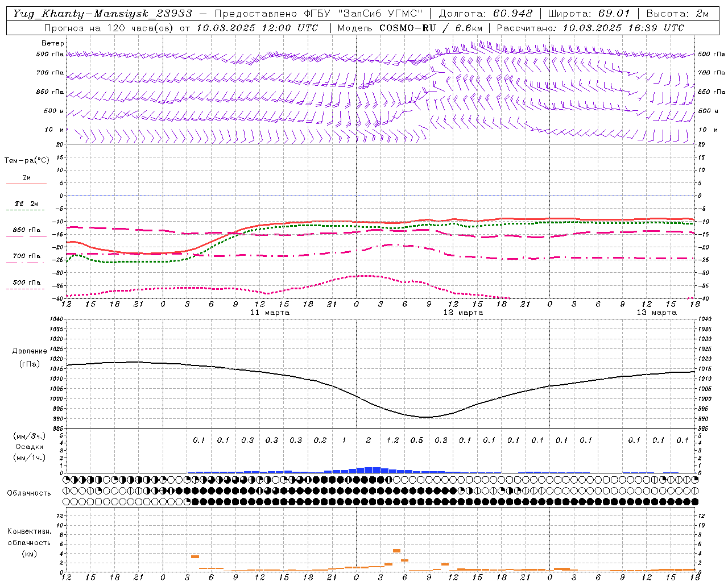Click the Рассчитано: 10.03.2025 16:39 UTC text
This screenshot has height=582, width=728.
[x=590, y=28]
